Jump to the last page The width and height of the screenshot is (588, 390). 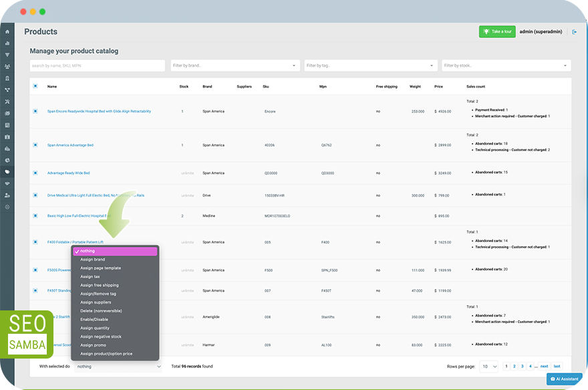click(x=557, y=366)
